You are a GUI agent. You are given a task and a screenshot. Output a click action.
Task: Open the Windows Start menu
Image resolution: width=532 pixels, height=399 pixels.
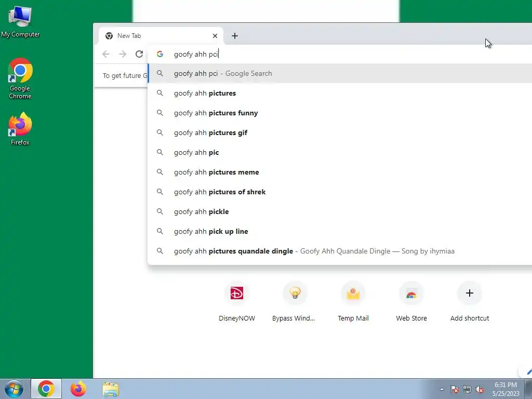(x=14, y=389)
